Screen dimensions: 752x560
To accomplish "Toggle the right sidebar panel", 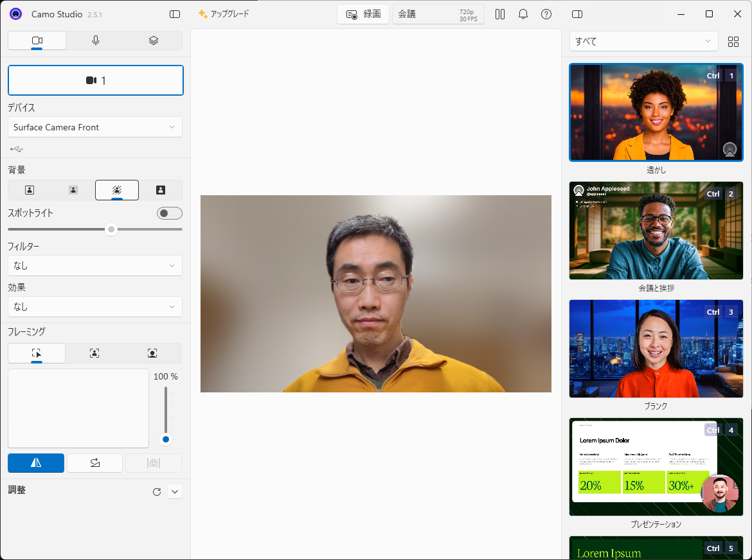I will (x=577, y=14).
